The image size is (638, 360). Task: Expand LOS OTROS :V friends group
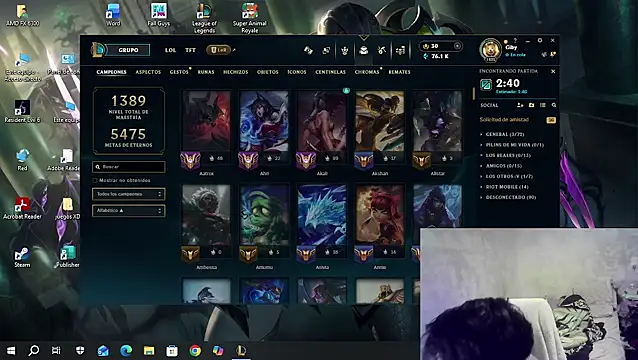509,177
